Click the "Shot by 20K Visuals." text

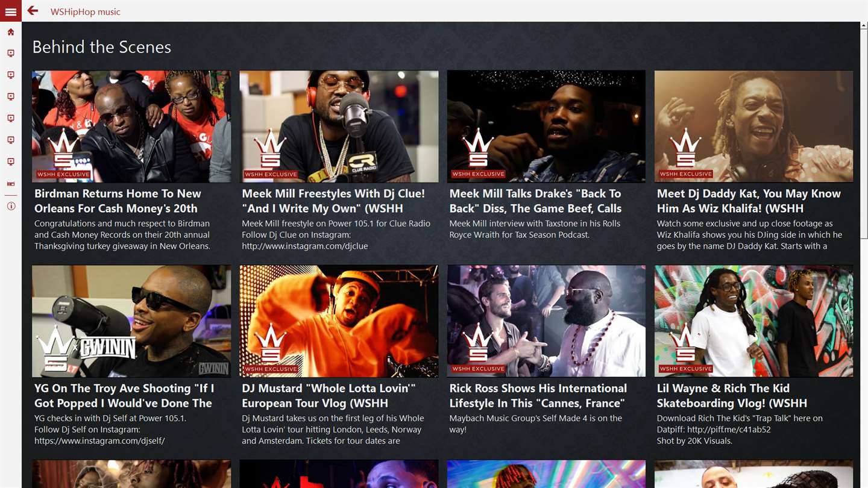[694, 441]
